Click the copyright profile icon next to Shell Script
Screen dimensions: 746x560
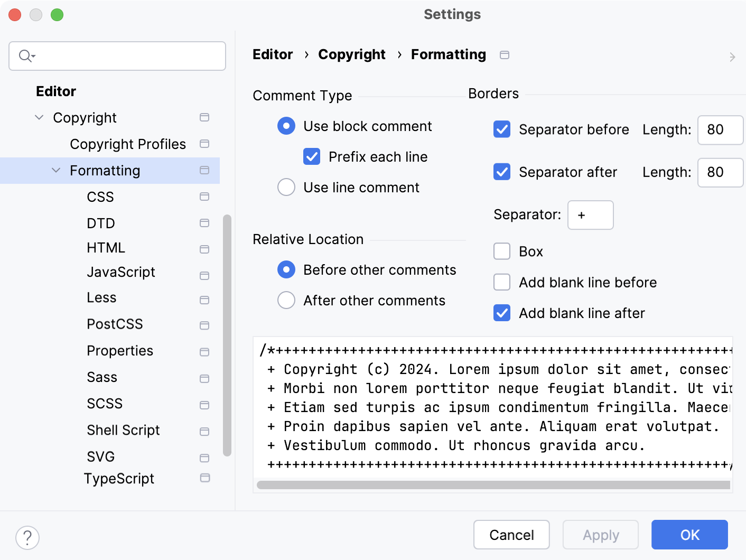coord(204,432)
